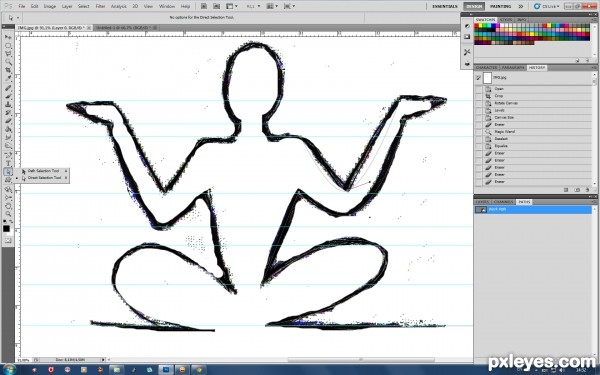
Task: Select the Quick Selection tool
Action: pos(8,62)
